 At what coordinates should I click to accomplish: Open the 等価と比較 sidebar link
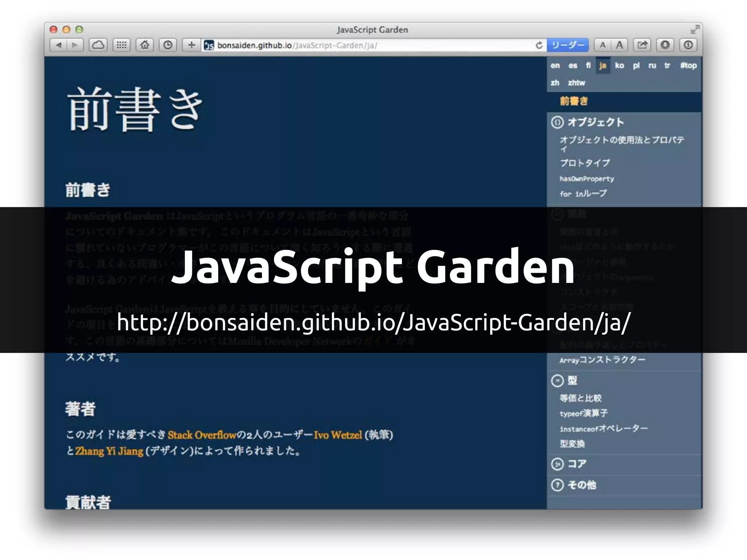(x=580, y=398)
